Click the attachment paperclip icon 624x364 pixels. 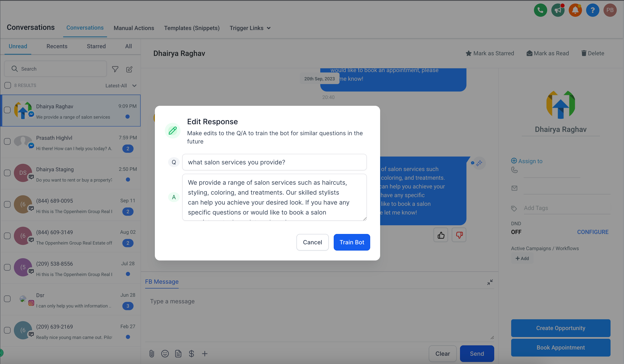[151, 354]
